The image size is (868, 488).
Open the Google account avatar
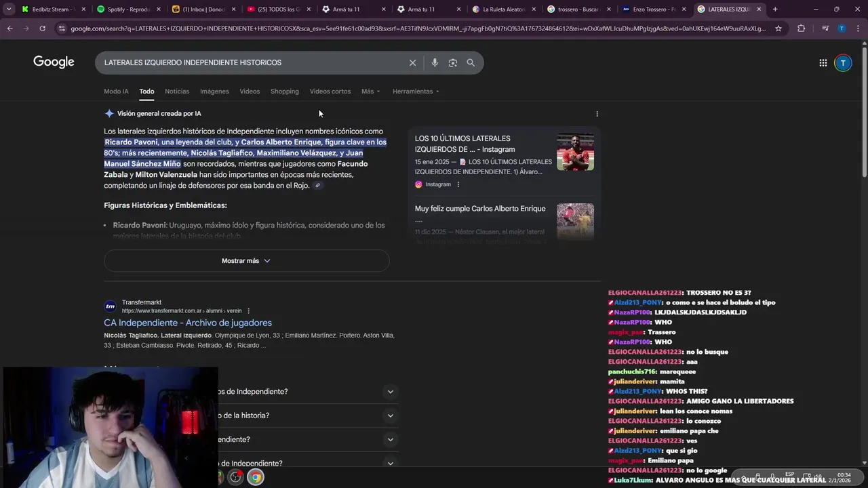pyautogui.click(x=843, y=63)
